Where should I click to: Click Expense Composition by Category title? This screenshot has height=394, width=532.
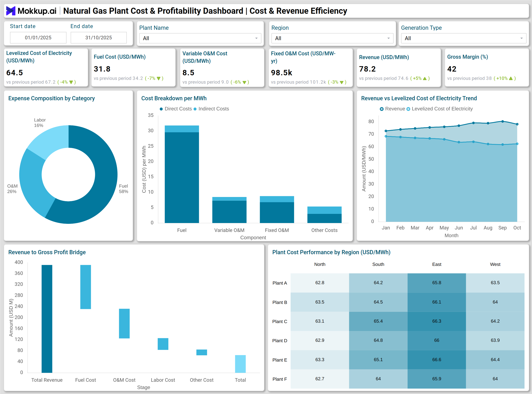(52, 99)
